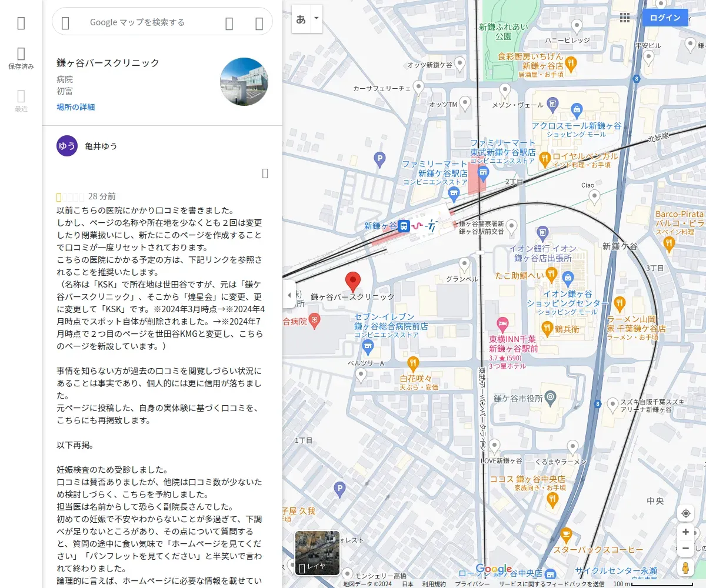Click メゾン・ヴェール place marker
Image resolution: width=706 pixels, height=588 pixels.
point(505,91)
